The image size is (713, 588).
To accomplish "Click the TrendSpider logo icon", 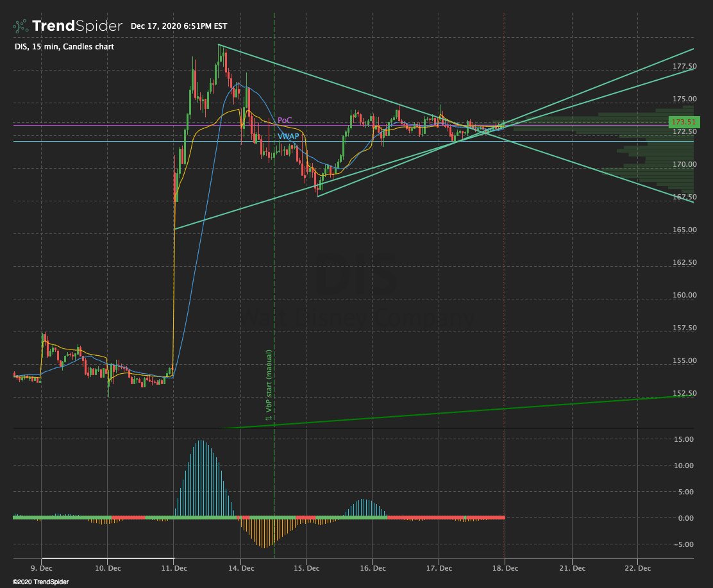I will [x=19, y=26].
